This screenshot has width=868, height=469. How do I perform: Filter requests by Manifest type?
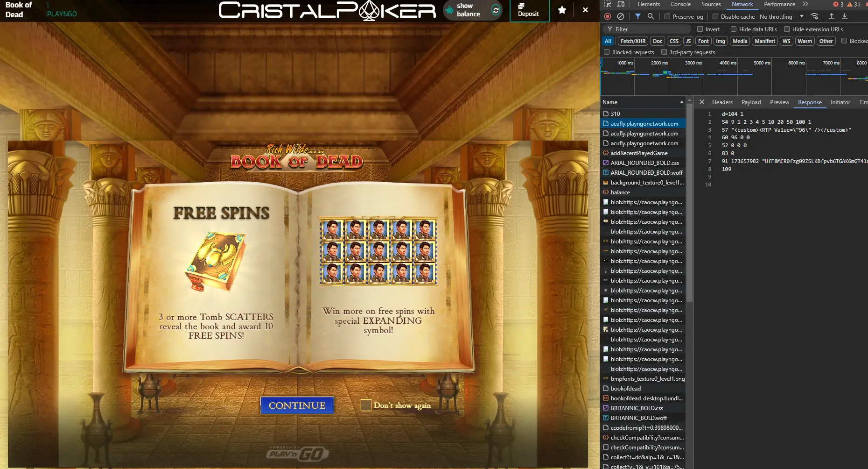[765, 41]
